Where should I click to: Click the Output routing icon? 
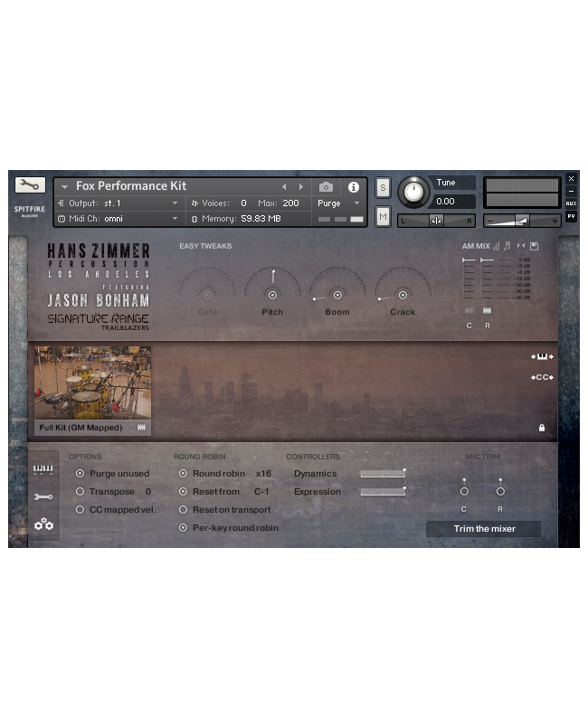pos(61,203)
